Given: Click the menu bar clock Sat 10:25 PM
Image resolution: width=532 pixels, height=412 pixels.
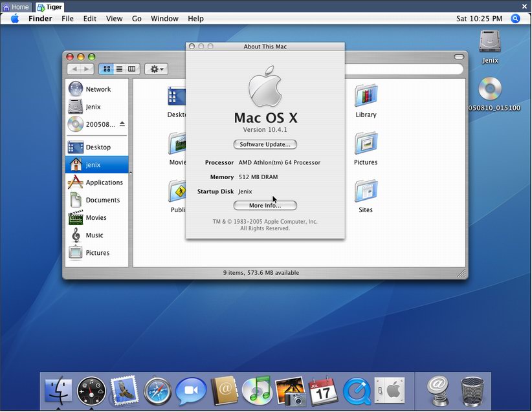Looking at the screenshot, I should (x=479, y=18).
